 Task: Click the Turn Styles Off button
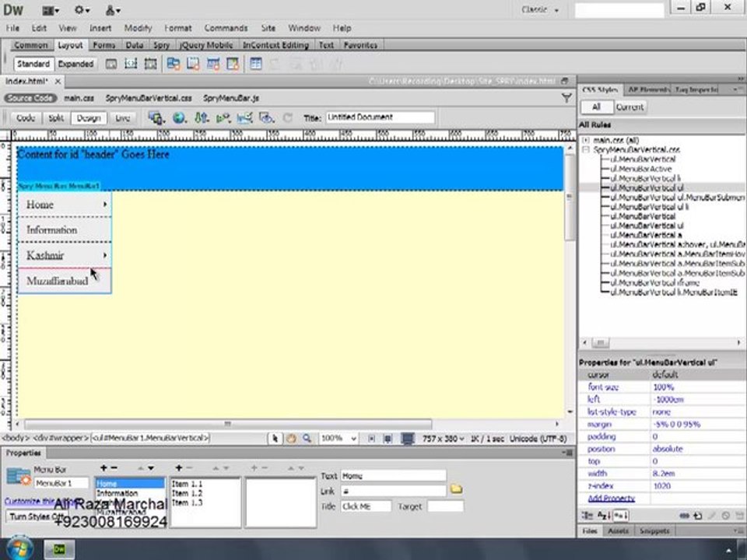point(37,516)
